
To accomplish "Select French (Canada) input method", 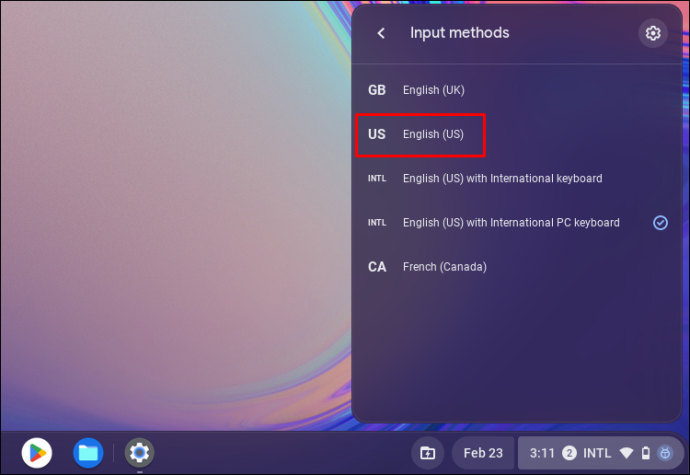I will [x=517, y=267].
